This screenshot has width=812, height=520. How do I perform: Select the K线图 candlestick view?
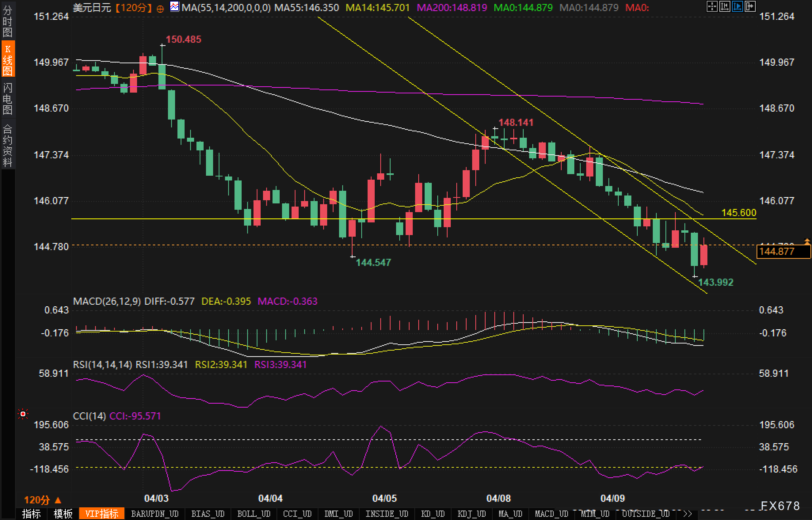tap(8, 59)
